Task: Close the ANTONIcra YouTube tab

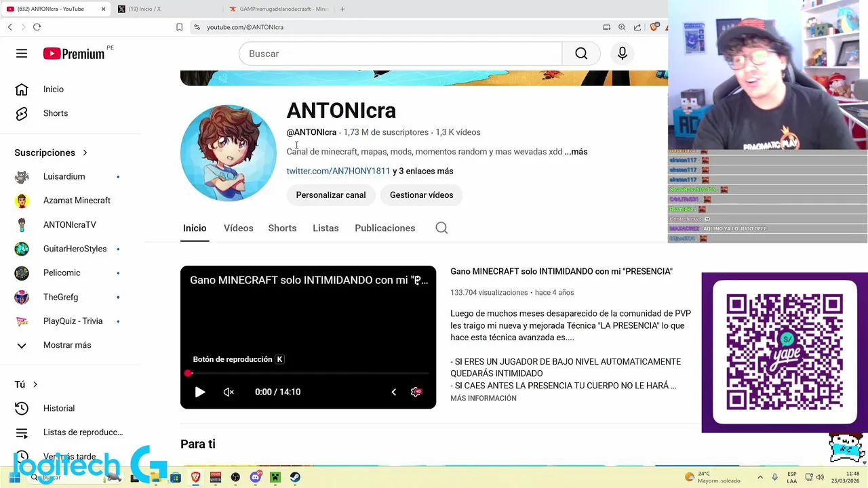Action: pos(104,9)
